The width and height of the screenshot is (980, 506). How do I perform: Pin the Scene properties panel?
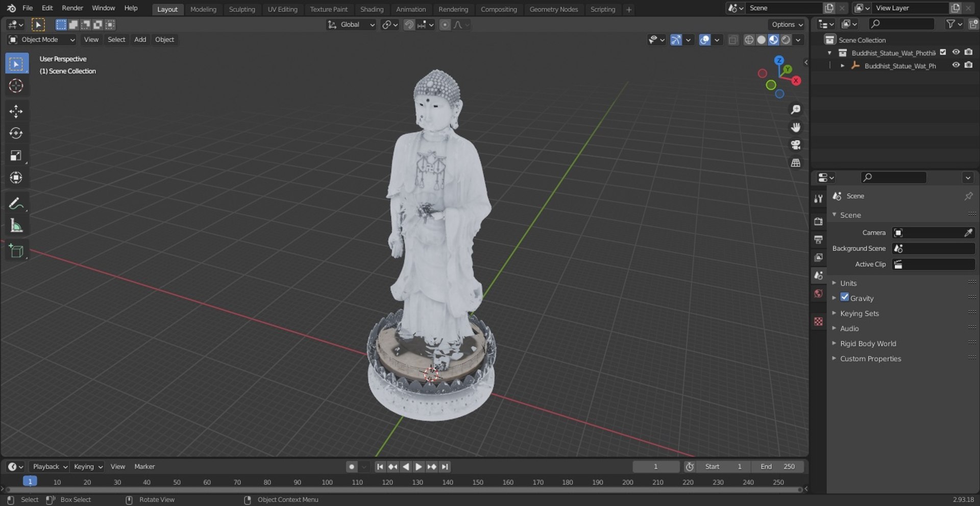968,196
